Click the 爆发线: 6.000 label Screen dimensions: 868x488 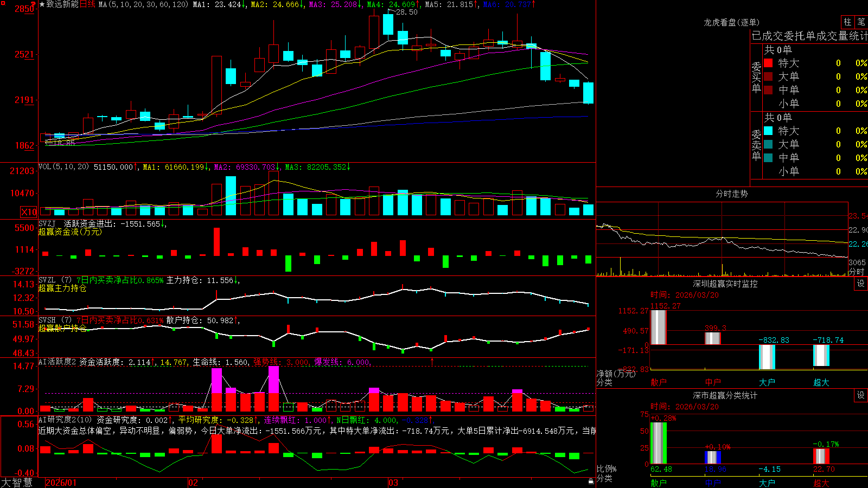click(x=342, y=362)
